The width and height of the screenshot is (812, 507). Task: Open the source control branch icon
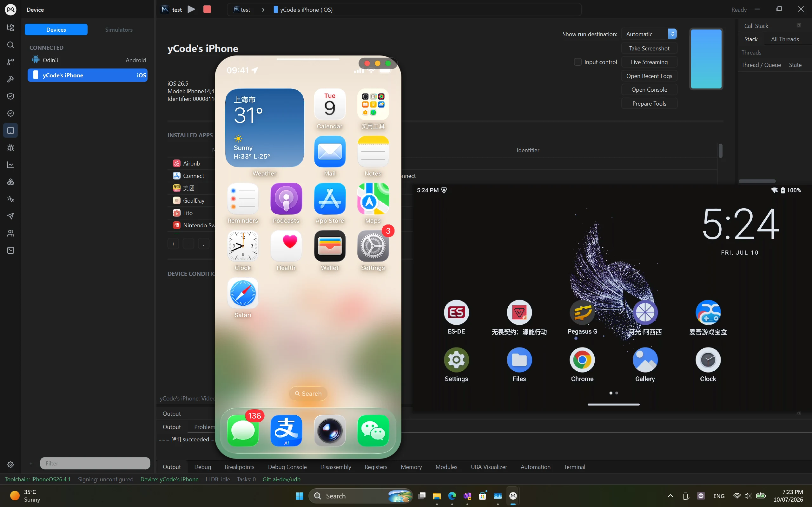click(x=10, y=62)
